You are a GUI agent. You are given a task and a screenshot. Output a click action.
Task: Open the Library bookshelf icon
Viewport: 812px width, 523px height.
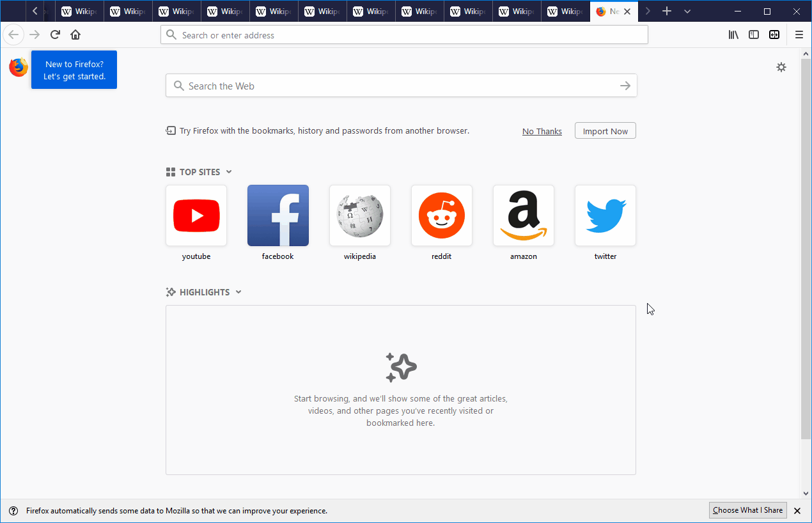(733, 35)
